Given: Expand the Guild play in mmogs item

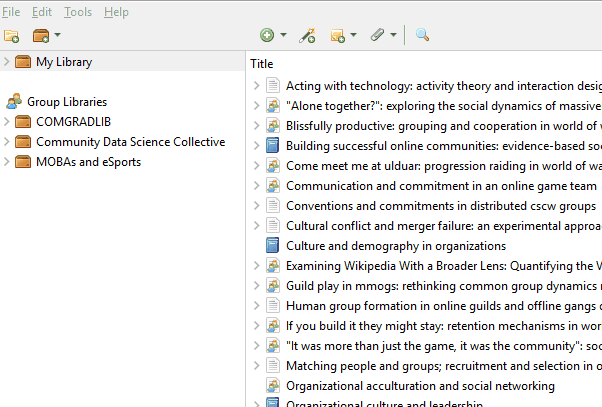Looking at the screenshot, I should click(257, 285).
